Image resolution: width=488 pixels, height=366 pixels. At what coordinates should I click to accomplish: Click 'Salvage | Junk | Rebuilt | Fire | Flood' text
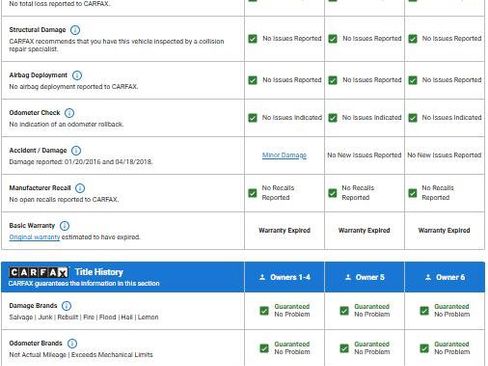click(x=84, y=317)
